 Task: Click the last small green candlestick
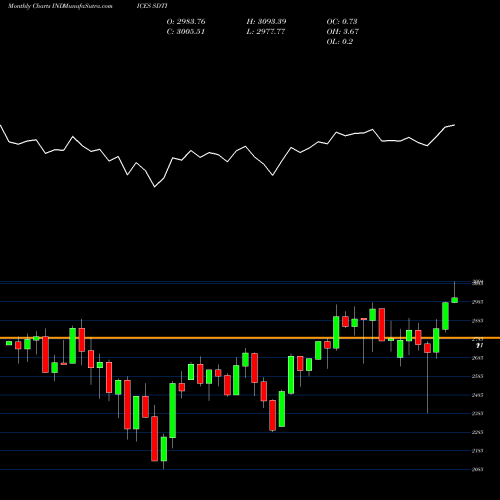pos(454,300)
